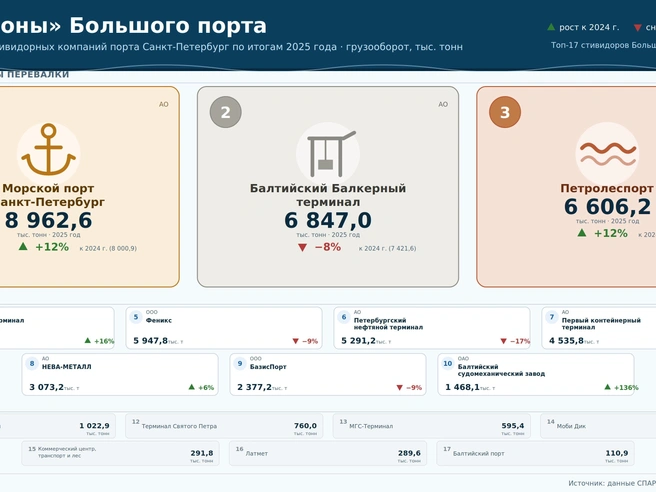Click the «Источник: данные» footer text

tap(612, 483)
